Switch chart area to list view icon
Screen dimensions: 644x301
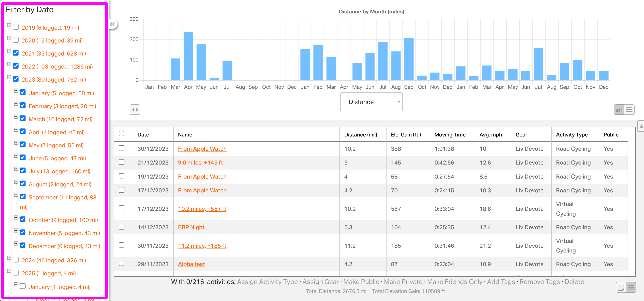pyautogui.click(x=629, y=109)
